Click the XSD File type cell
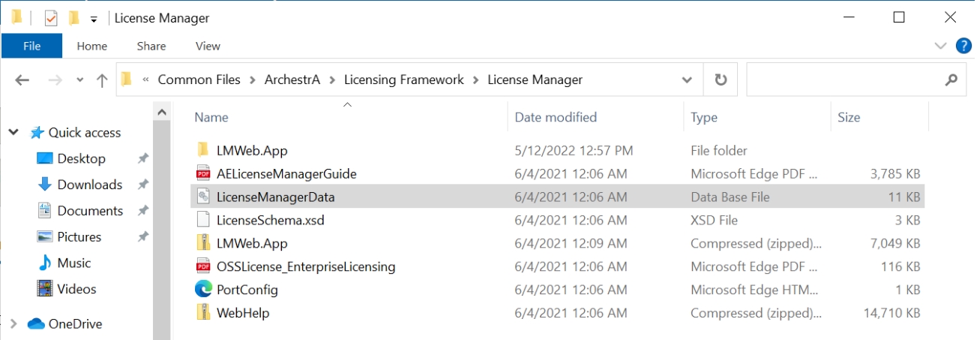 point(714,221)
